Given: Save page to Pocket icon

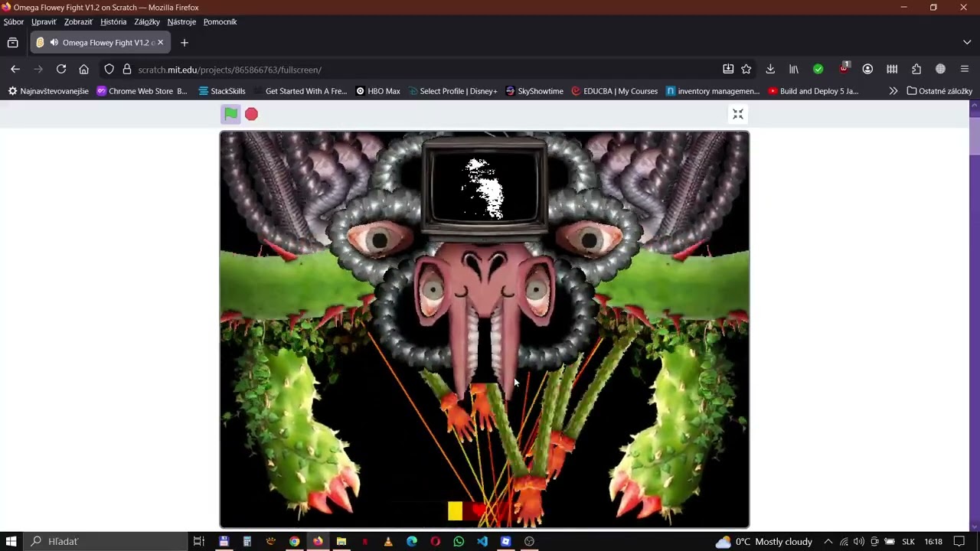Looking at the screenshot, I should coord(728,69).
